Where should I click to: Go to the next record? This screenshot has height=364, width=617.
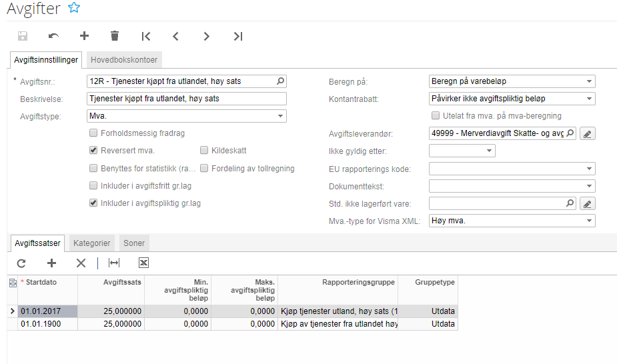pyautogui.click(x=207, y=36)
